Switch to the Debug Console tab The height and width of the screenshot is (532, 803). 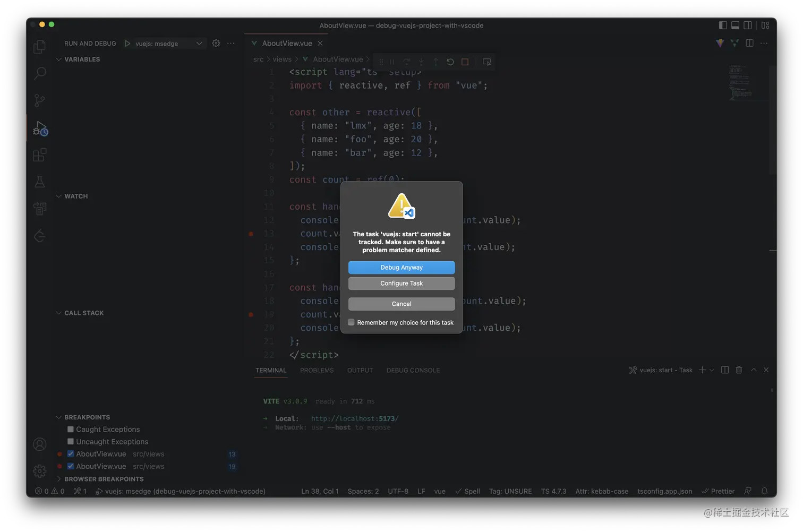[413, 370]
